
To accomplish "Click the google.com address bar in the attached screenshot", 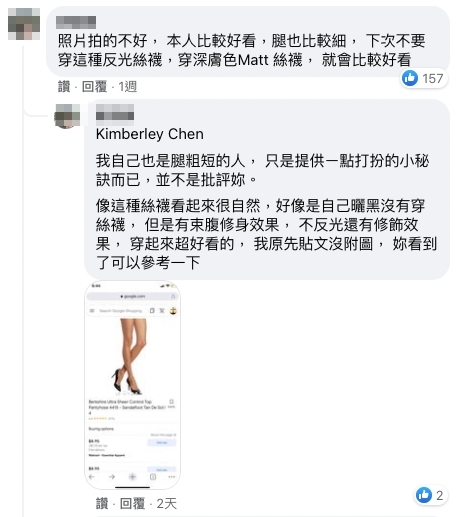I will click(x=132, y=296).
